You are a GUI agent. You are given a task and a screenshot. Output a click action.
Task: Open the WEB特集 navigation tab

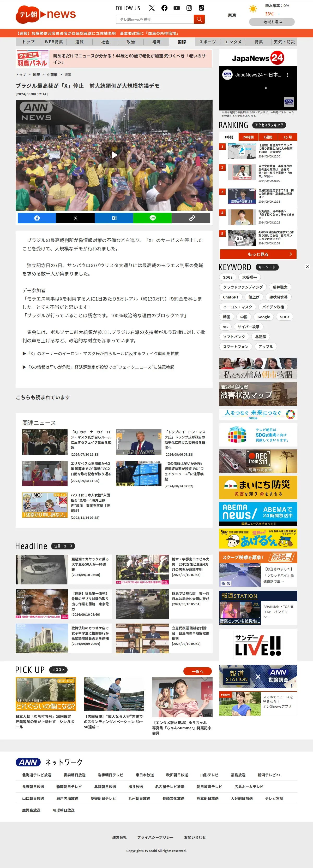click(x=54, y=42)
